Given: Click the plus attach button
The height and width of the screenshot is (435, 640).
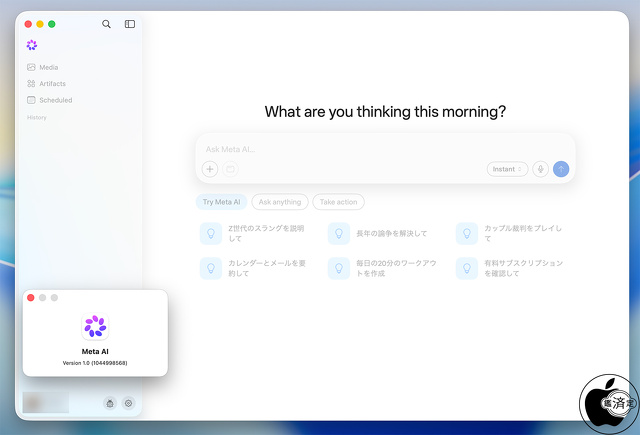Looking at the screenshot, I should coord(210,169).
